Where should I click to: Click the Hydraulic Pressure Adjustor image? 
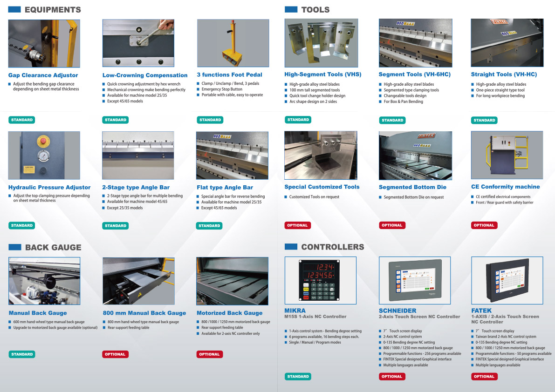pyautogui.click(x=44, y=155)
